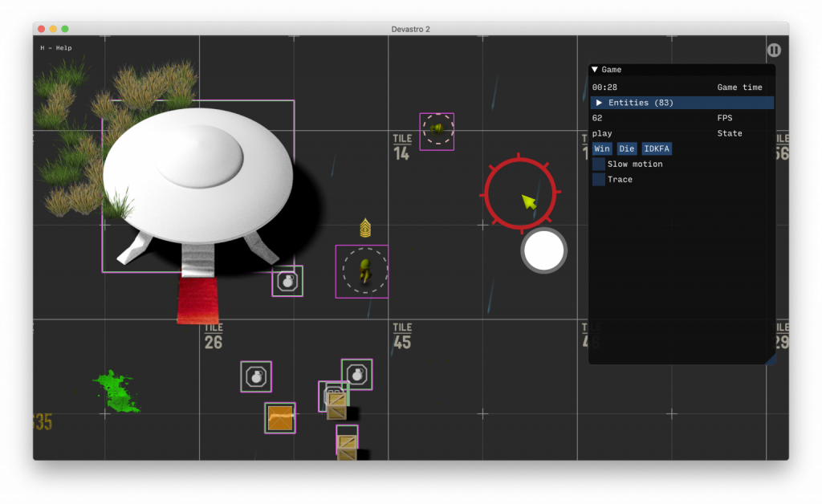Click the grass tuft next to the saucer leg
Screen dimensions: 822x504
[119, 203]
